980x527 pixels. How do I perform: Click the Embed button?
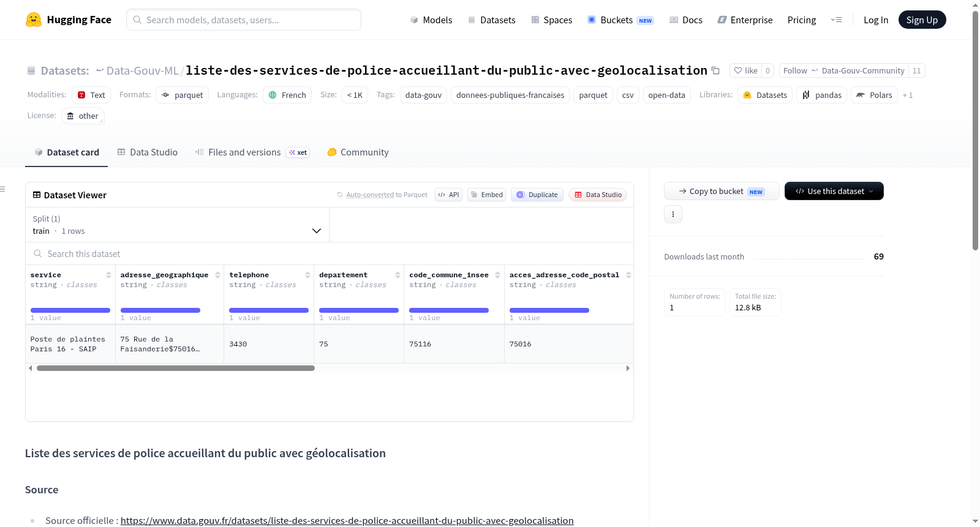tap(486, 195)
